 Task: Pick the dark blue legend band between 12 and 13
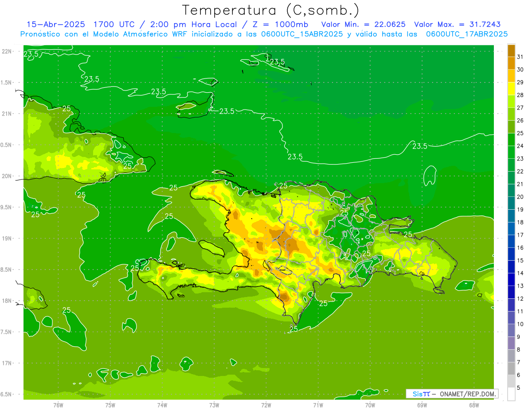(511, 292)
